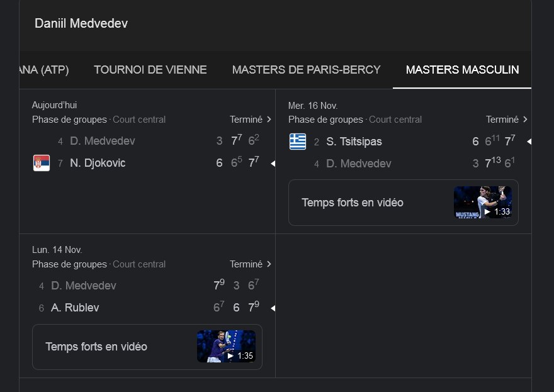Open the Masters de Paris-Bercy tab
Image resolution: width=554 pixels, height=392 pixels.
coord(307,70)
